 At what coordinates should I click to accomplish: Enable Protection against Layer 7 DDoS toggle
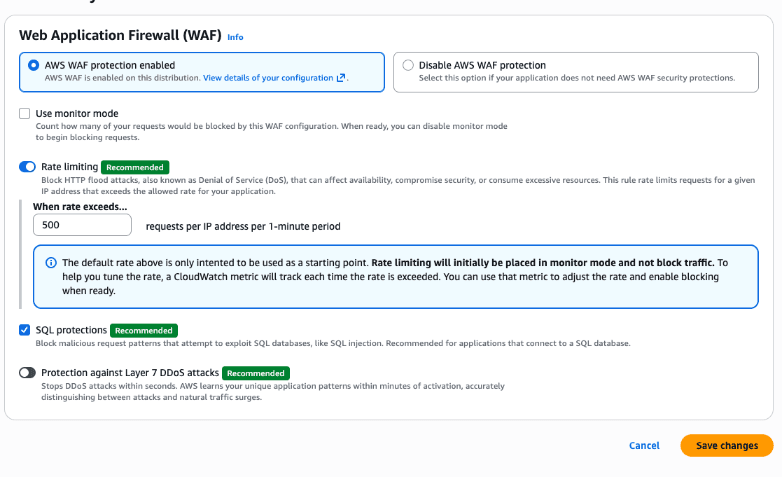pyautogui.click(x=27, y=373)
